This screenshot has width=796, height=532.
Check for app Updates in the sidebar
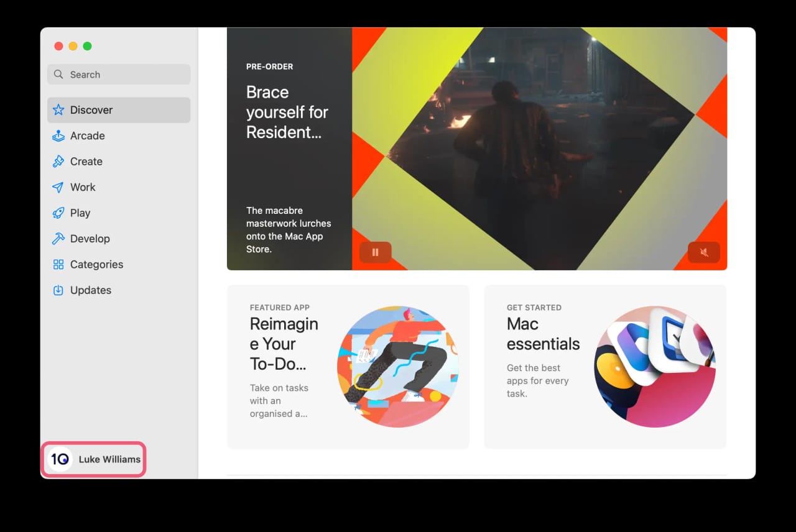91,290
